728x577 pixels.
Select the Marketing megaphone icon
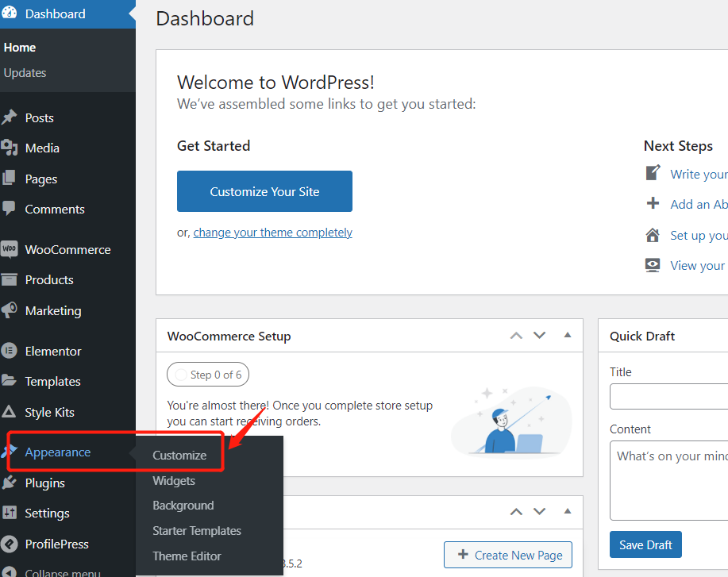pos(10,310)
